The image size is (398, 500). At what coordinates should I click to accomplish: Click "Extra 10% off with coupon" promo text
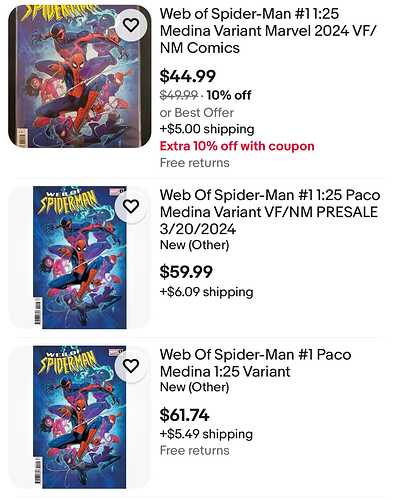click(237, 146)
